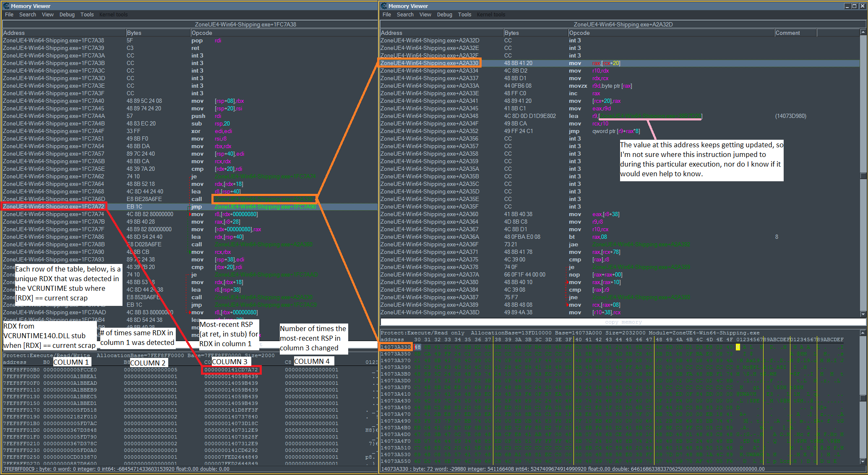The width and height of the screenshot is (868, 475).
Task: Minimize the right Memory Viewer window
Action: [847, 6]
